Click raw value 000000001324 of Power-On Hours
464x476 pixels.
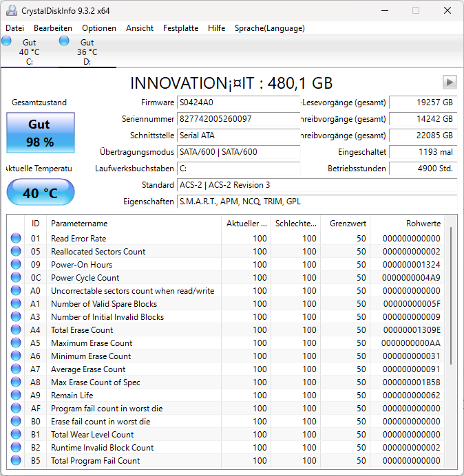(x=412, y=265)
